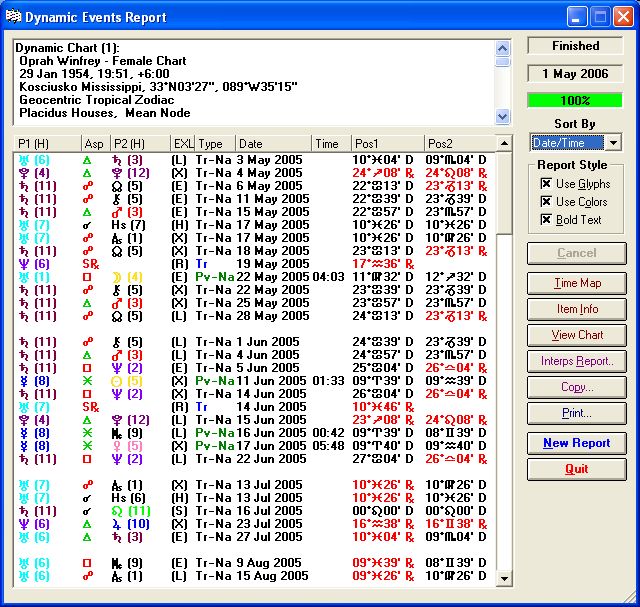Click the Date column header
The image size is (640, 607).
coord(272,144)
